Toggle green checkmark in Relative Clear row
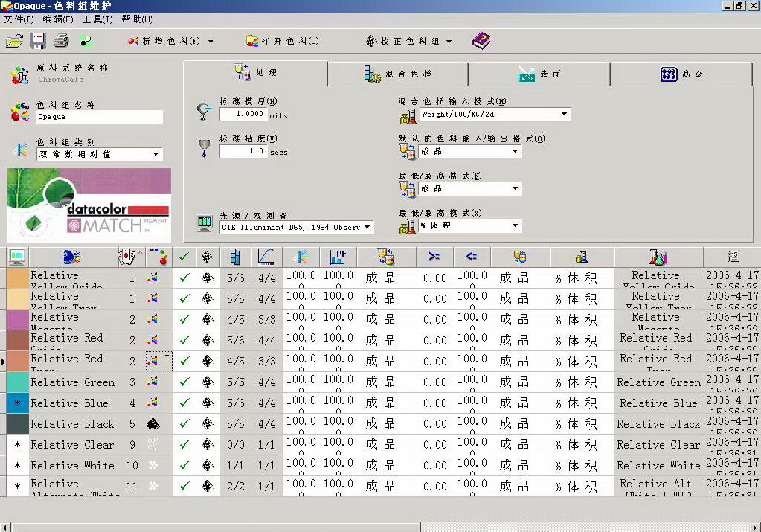The width and height of the screenshot is (761, 532). [x=184, y=445]
